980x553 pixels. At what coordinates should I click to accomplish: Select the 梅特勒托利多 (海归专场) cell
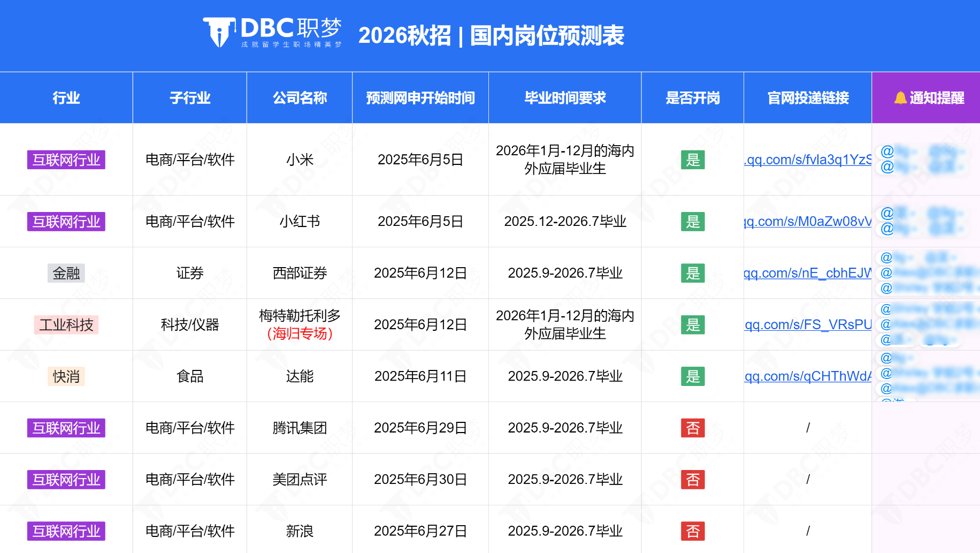click(x=300, y=324)
